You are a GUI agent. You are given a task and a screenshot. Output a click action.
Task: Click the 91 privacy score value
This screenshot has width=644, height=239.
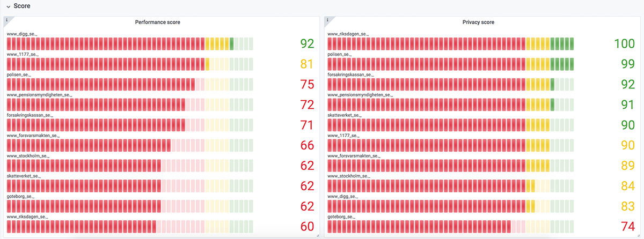coord(628,105)
